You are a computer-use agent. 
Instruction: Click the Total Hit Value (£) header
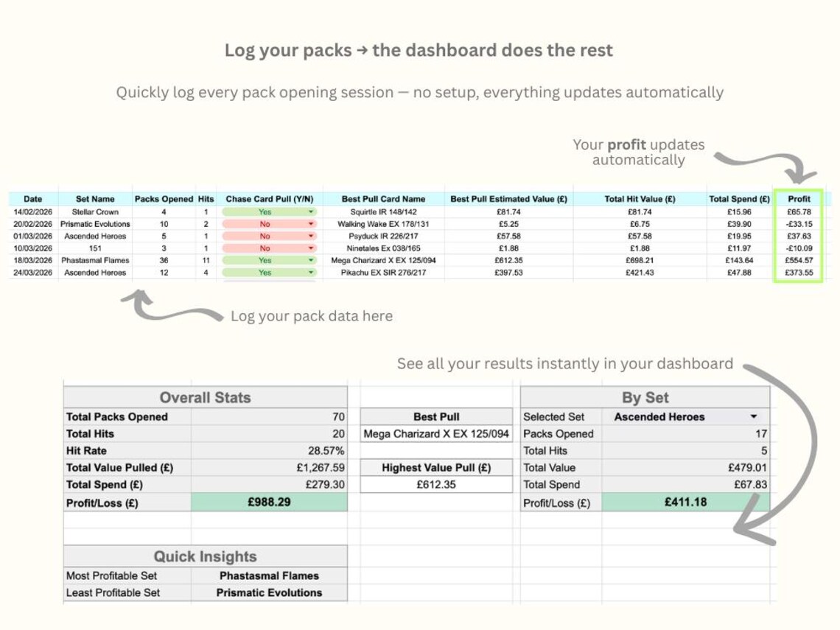[x=640, y=199]
